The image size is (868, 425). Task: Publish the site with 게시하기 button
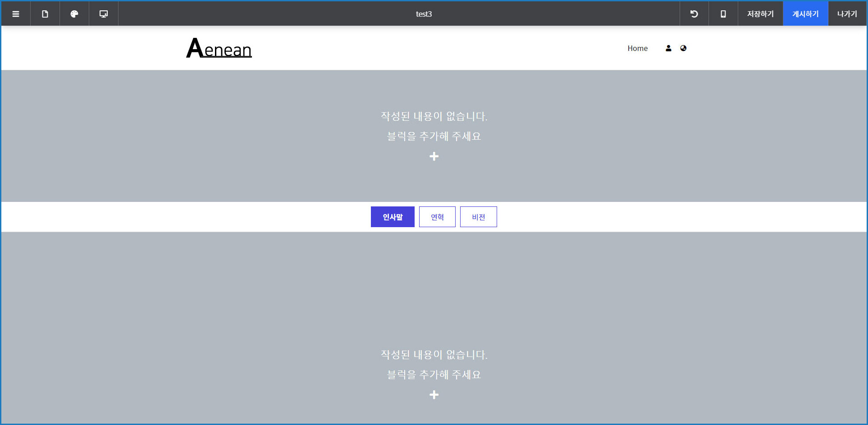[805, 14]
